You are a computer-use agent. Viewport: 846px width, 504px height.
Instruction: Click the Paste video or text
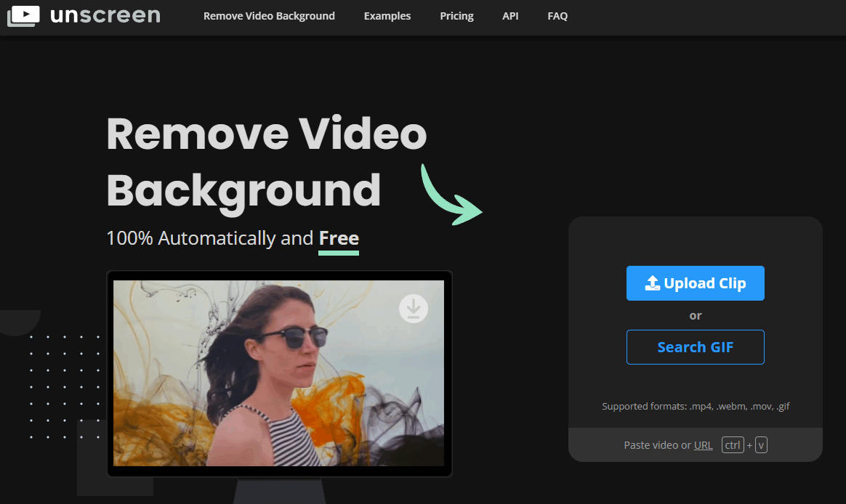(656, 445)
